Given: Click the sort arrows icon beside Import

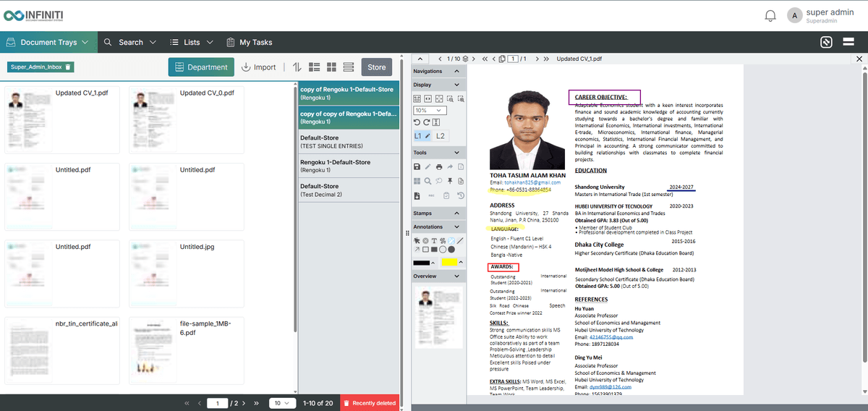Looking at the screenshot, I should coord(297,67).
